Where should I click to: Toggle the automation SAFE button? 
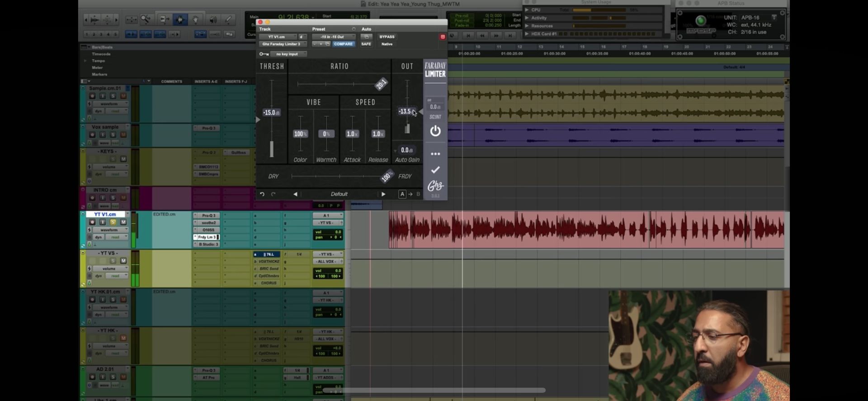coord(366,44)
